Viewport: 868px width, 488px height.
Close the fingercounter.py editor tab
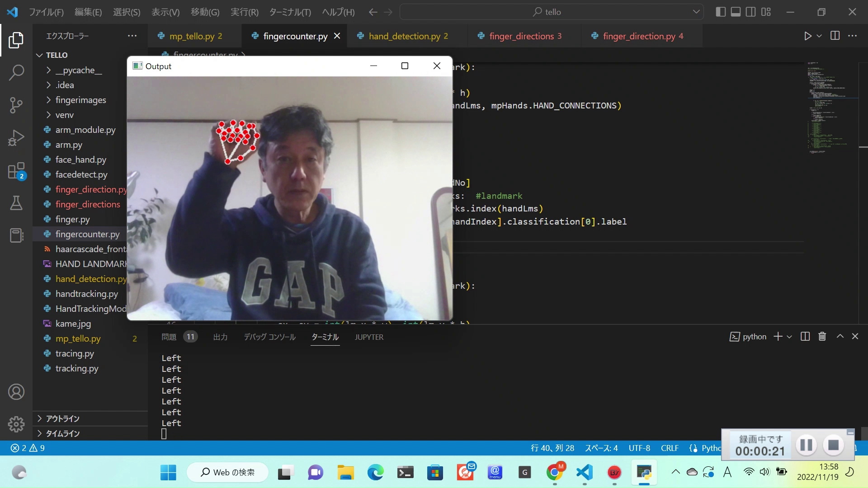coord(337,36)
